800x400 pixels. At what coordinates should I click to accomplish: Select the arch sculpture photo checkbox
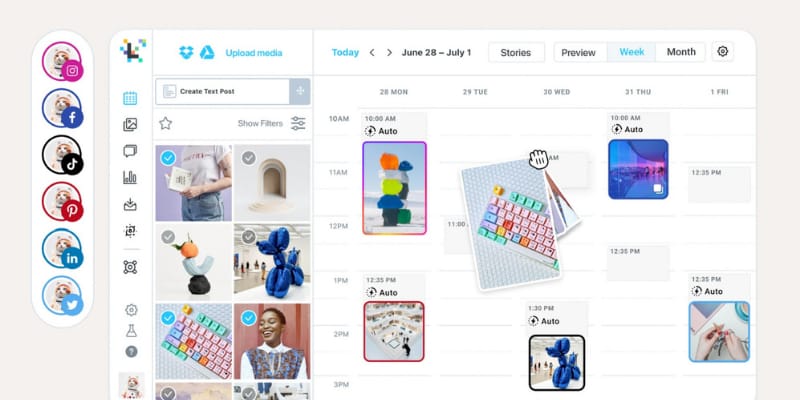(248, 158)
